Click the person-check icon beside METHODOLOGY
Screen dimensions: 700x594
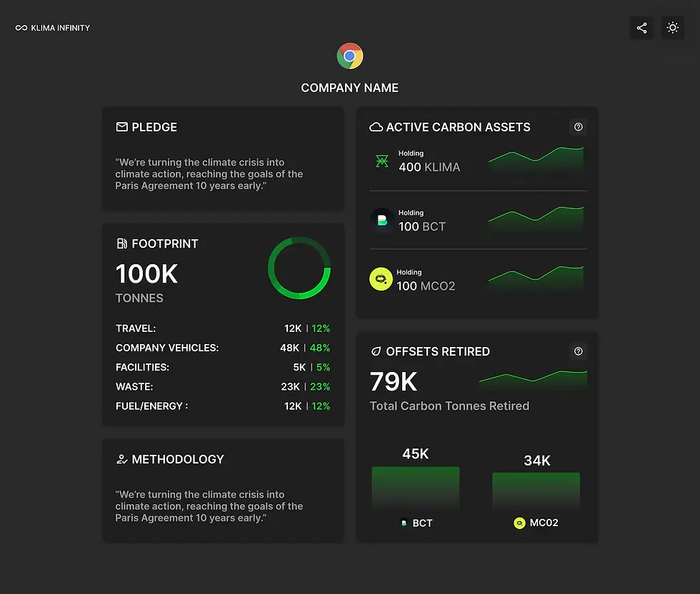tap(121, 459)
